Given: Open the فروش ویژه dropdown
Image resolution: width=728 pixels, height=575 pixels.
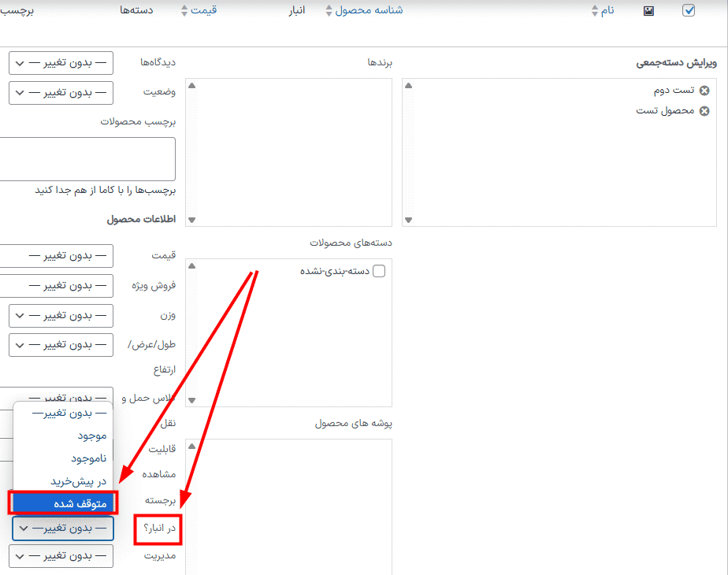Looking at the screenshot, I should coord(56,286).
